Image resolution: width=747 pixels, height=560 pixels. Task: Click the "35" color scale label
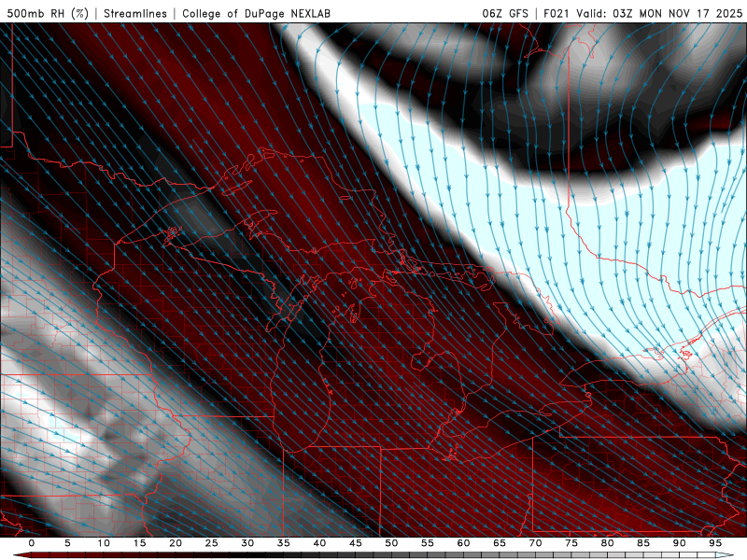tap(284, 543)
